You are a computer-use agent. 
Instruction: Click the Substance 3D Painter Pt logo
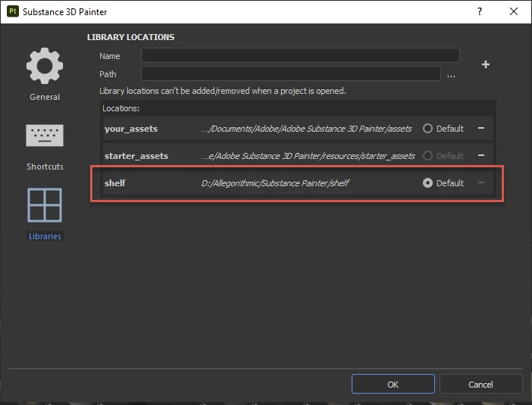tap(13, 11)
